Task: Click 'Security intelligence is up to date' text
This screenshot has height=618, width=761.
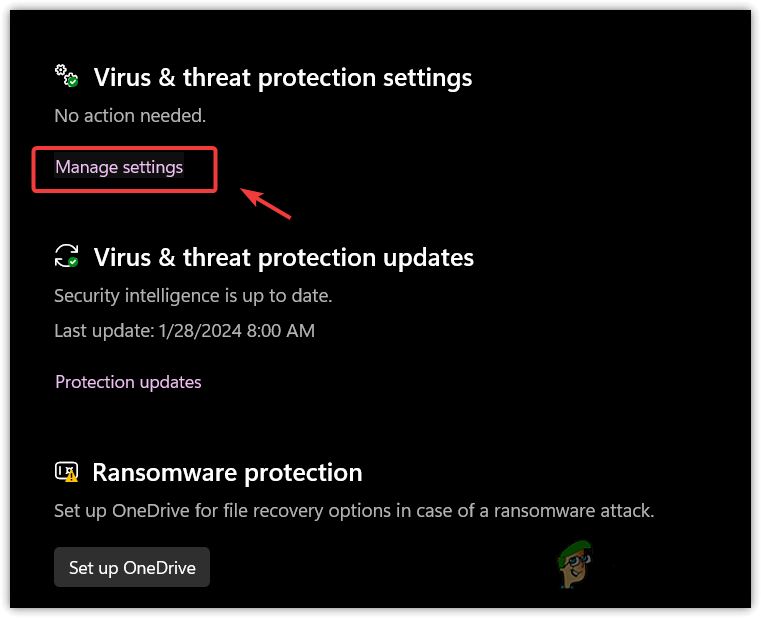Action: click(x=192, y=296)
